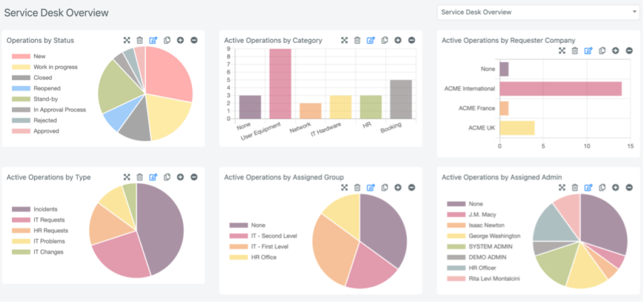Image resolution: width=644 pixels, height=304 pixels.
Task: Click minus icon on Requester Company widget
Action: tap(629, 50)
